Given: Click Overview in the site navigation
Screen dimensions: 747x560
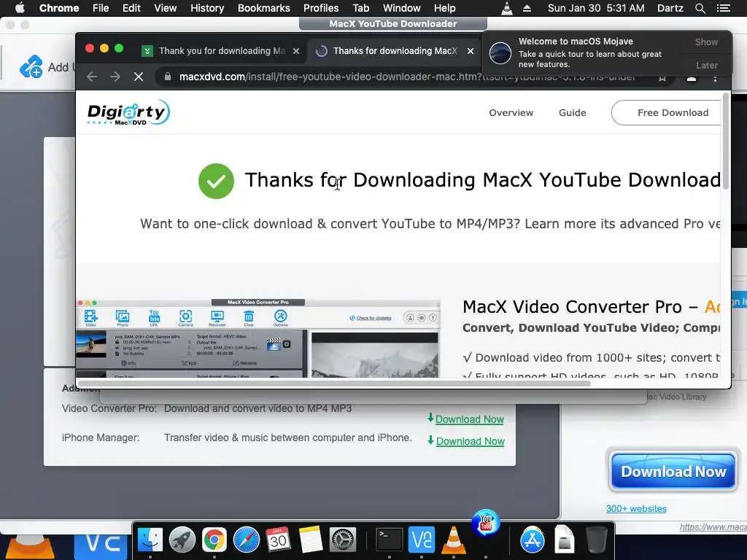Looking at the screenshot, I should click(x=511, y=113).
